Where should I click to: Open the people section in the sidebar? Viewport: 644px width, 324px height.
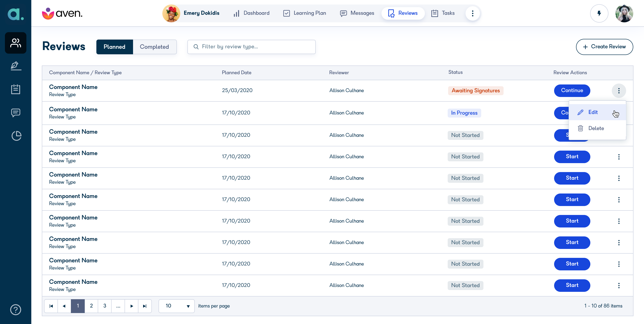[x=15, y=43]
